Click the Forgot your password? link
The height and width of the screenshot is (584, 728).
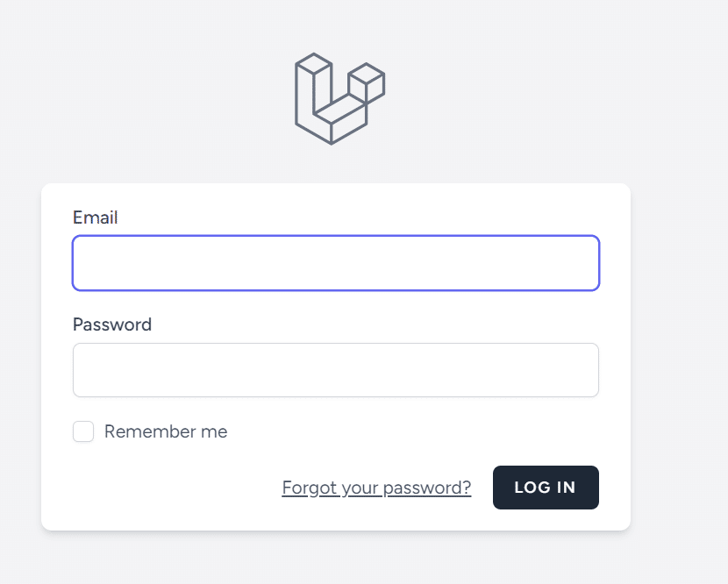pos(376,488)
